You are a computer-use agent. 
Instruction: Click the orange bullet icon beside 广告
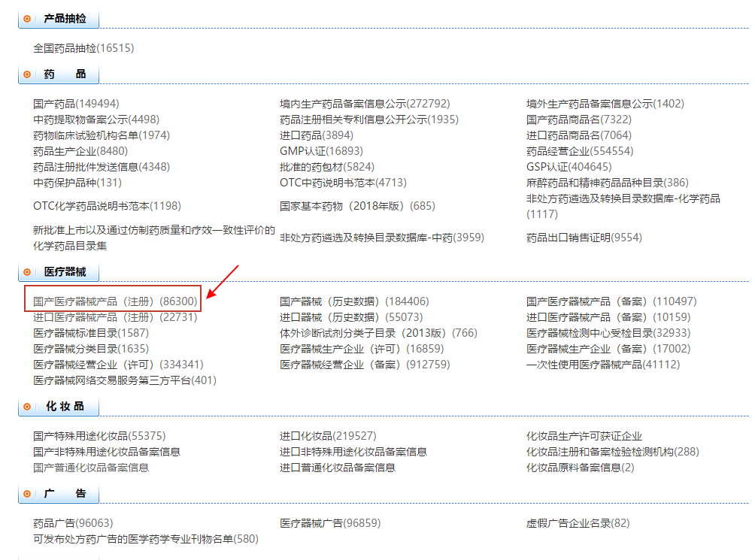click(29, 494)
